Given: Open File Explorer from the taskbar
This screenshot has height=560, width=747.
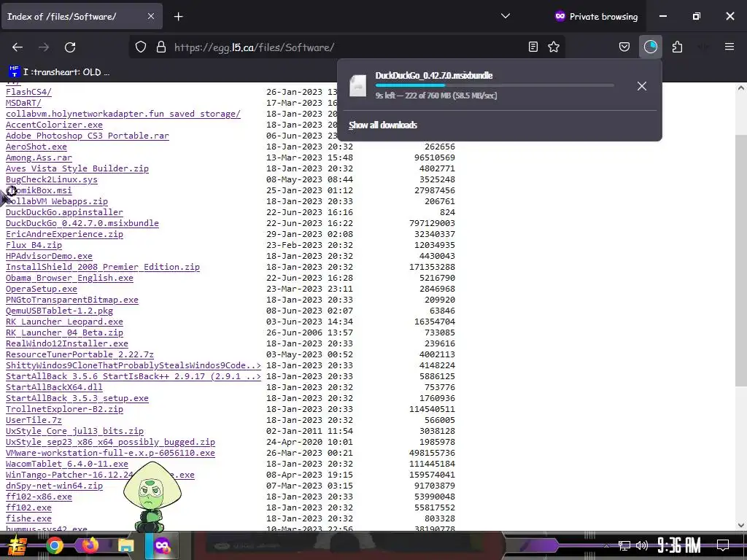Looking at the screenshot, I should [125, 545].
